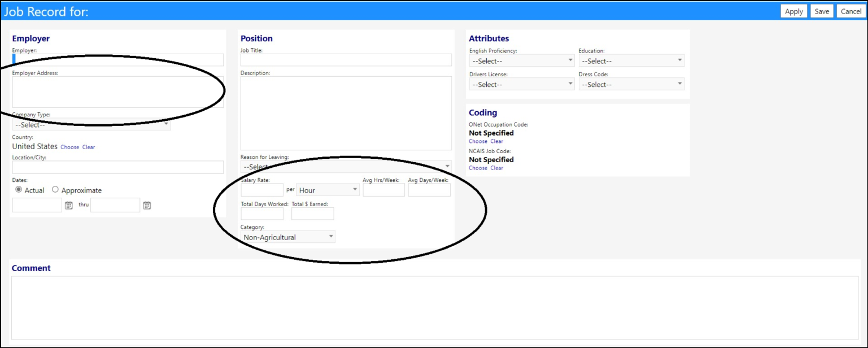Focus the Location/City field

click(x=118, y=167)
